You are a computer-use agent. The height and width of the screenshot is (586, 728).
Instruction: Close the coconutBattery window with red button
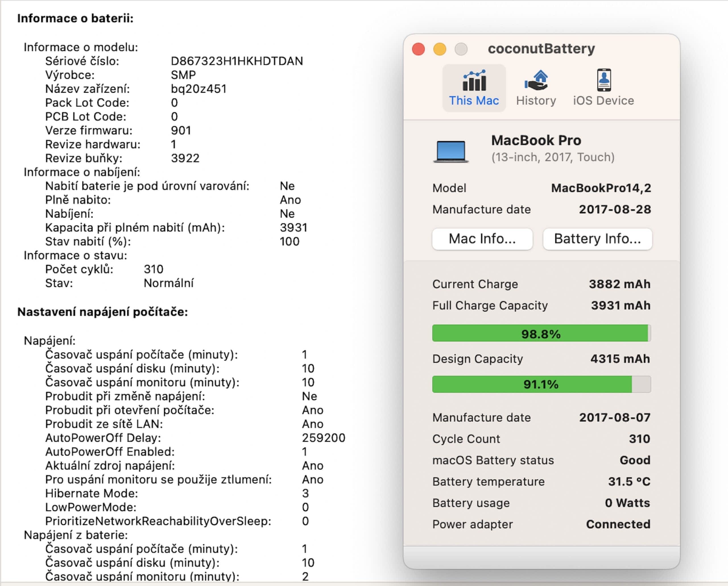click(x=418, y=49)
